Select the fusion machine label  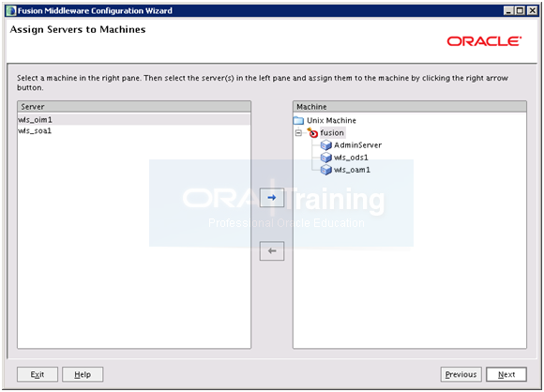(x=332, y=133)
